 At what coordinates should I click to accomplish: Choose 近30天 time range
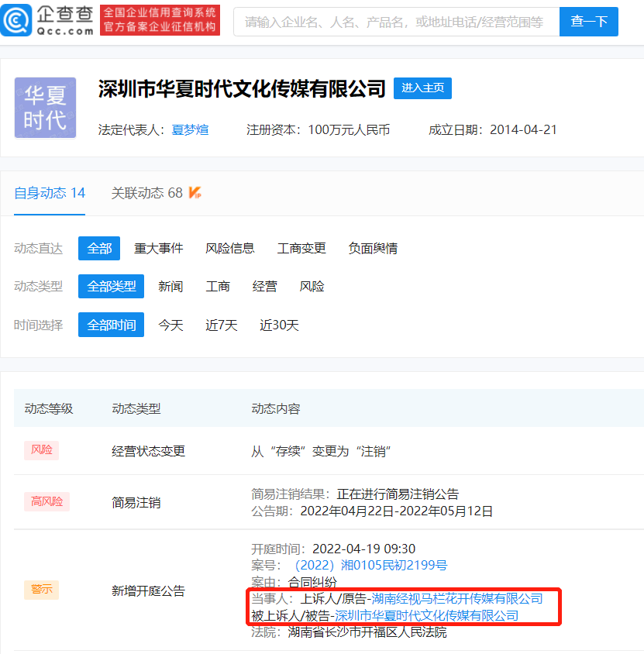(x=279, y=325)
